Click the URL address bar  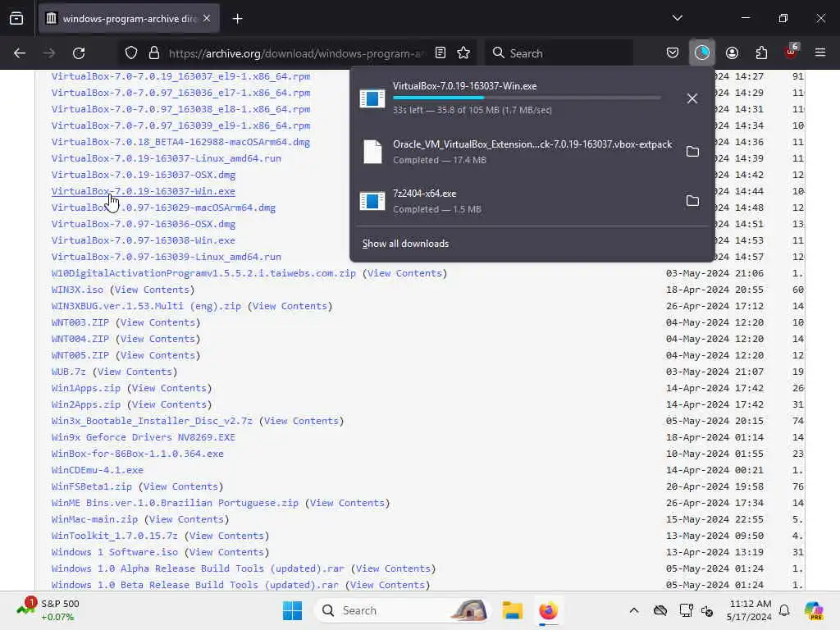pos(295,53)
